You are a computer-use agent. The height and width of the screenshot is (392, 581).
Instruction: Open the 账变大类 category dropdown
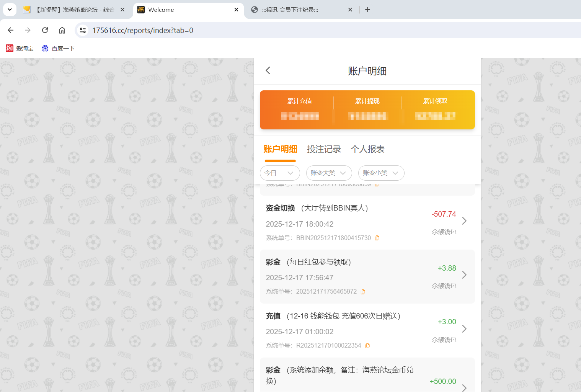[329, 173]
